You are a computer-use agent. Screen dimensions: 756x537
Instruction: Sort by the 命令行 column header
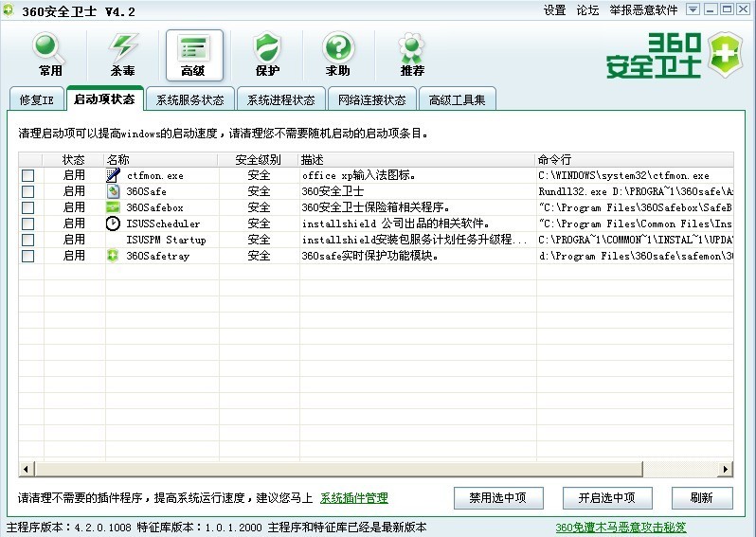click(635, 159)
